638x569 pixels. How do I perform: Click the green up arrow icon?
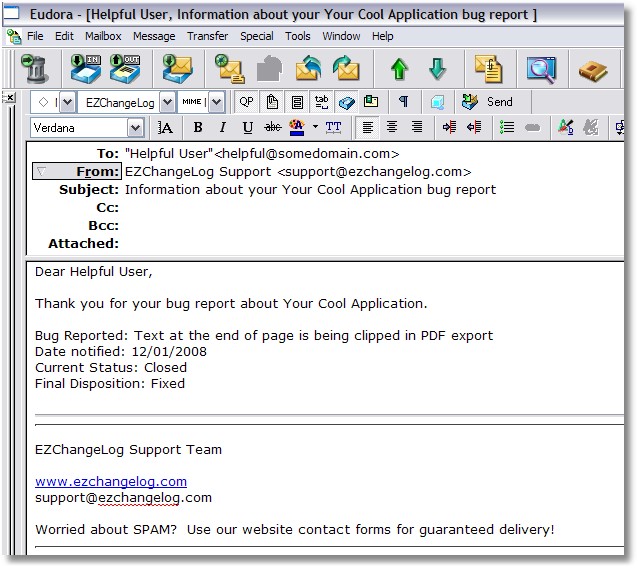click(x=399, y=69)
